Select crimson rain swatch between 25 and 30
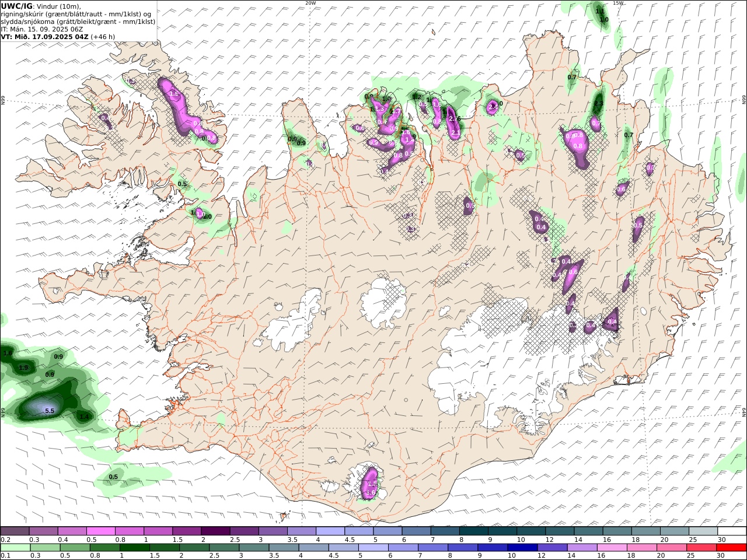The height and width of the screenshot is (560, 747). click(701, 547)
